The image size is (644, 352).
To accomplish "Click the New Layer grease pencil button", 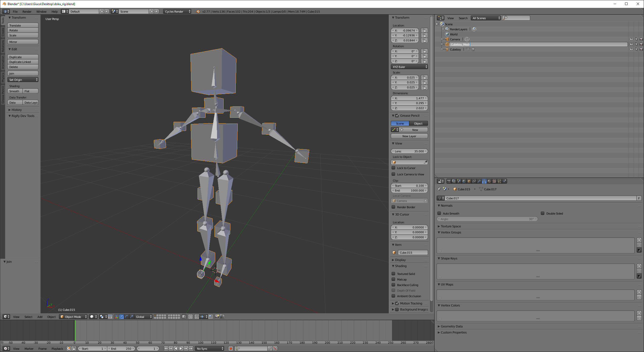I will [x=409, y=136].
